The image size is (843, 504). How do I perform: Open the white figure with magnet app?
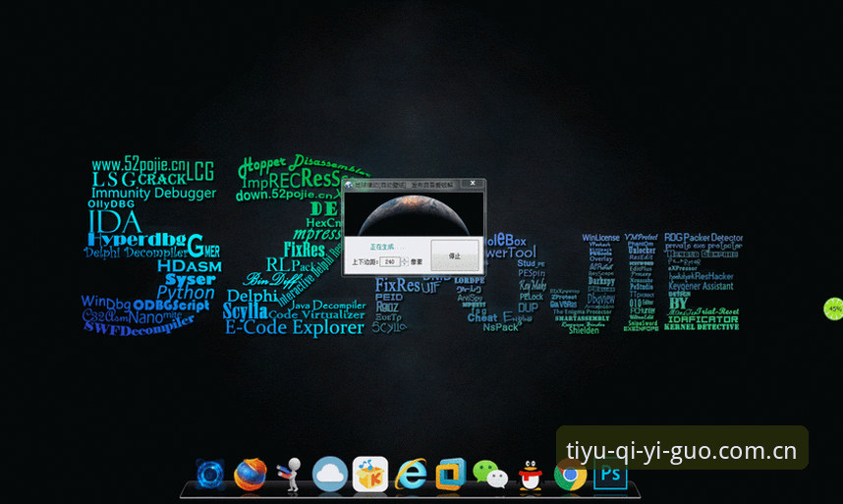point(289,475)
